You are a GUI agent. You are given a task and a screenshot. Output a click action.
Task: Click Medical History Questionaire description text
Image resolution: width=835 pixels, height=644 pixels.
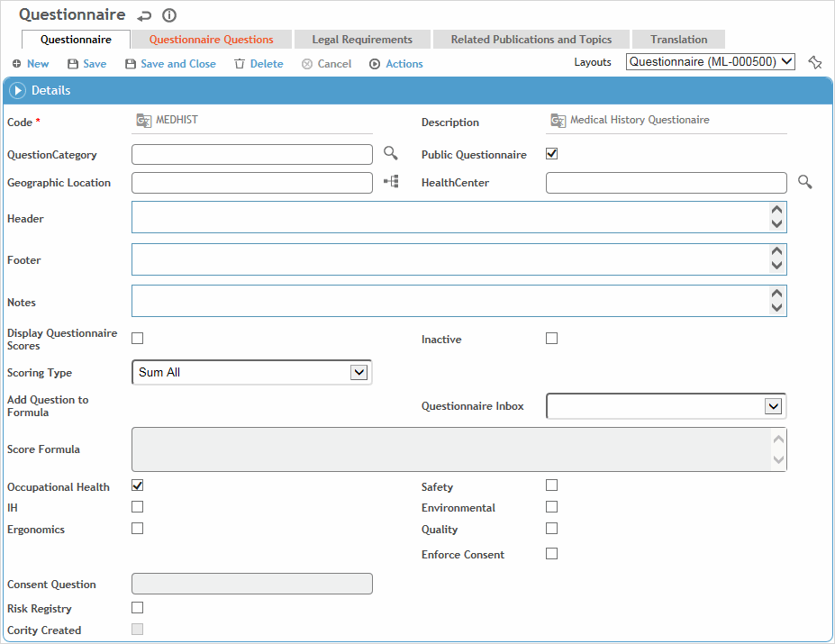(640, 120)
